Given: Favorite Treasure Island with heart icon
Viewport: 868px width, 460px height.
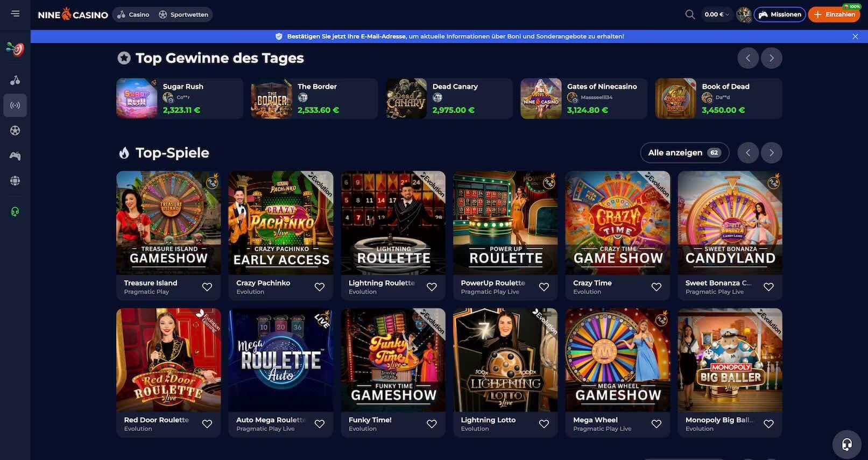Looking at the screenshot, I should 207,287.
